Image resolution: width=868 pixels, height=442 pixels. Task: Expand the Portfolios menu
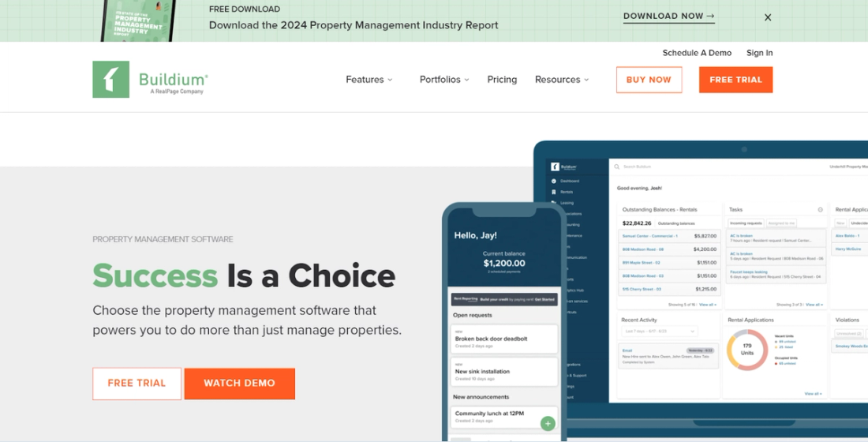point(444,79)
